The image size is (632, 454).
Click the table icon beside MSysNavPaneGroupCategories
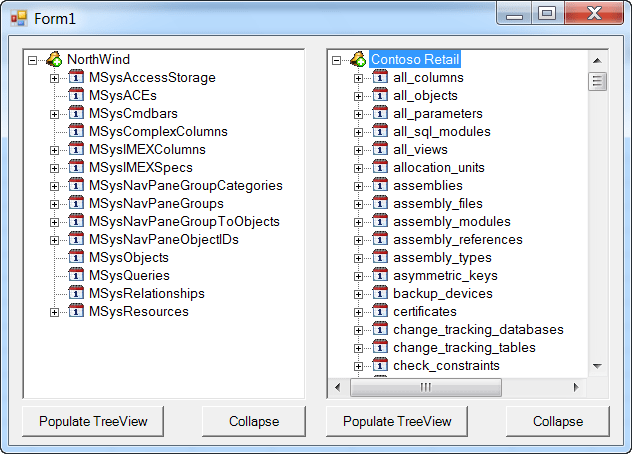[x=76, y=185]
